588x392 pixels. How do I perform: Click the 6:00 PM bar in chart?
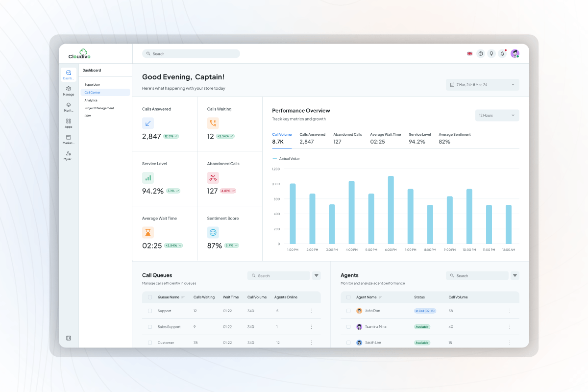pos(391,210)
